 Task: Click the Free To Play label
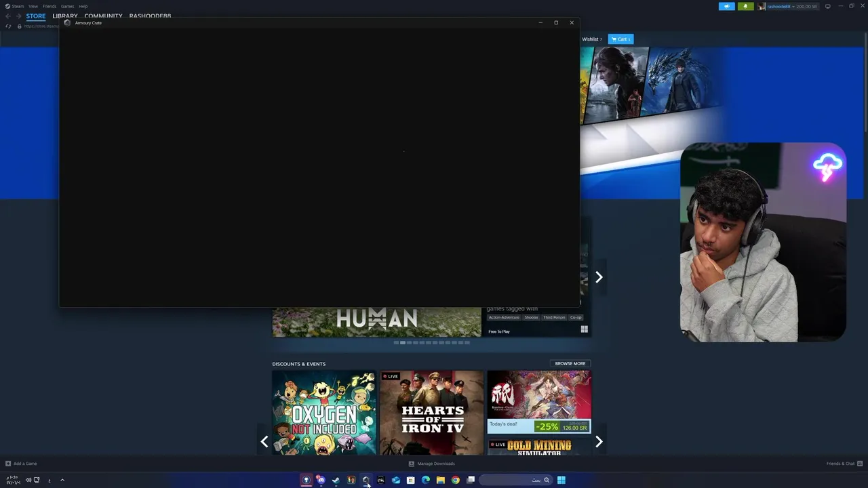coord(499,331)
